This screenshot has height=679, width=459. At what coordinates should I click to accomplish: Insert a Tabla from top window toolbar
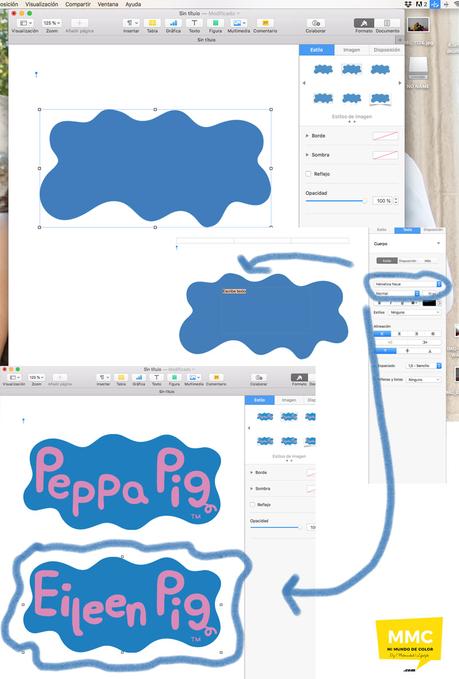pyautogui.click(x=152, y=23)
